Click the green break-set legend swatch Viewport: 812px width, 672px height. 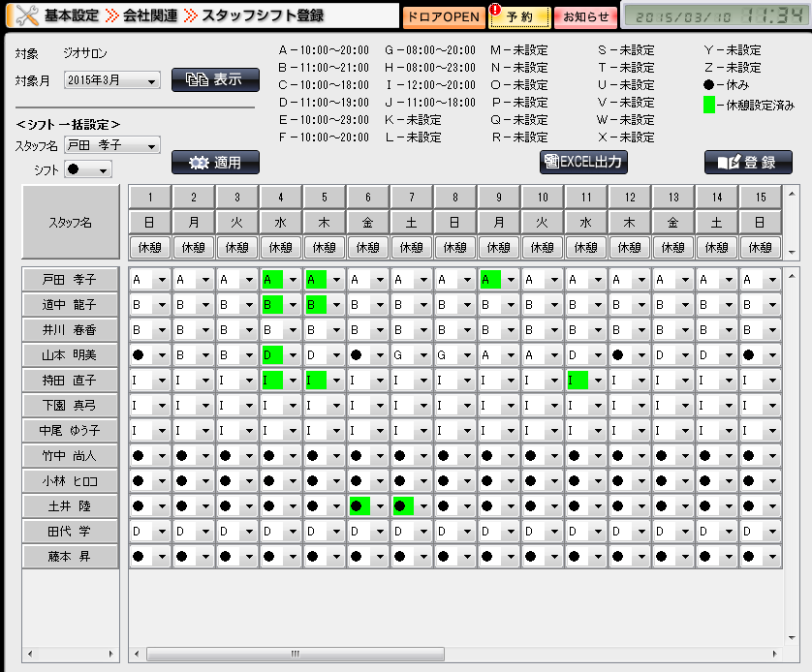click(x=709, y=103)
